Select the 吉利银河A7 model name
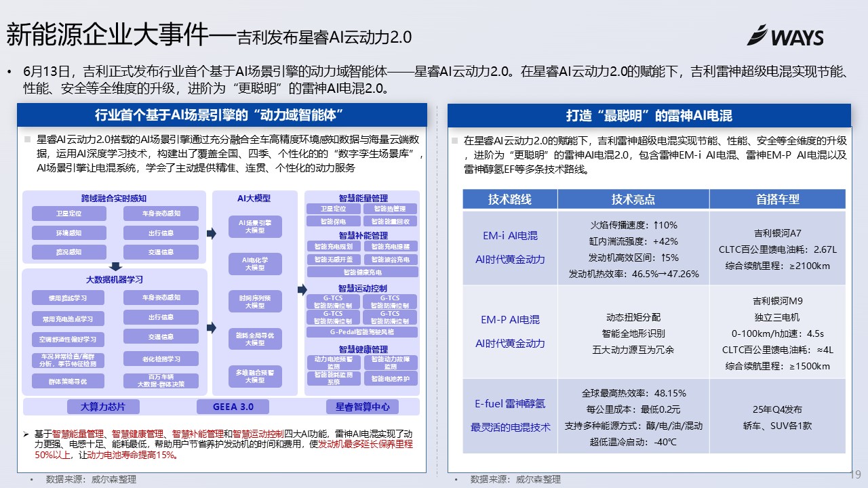868x488 pixels. click(778, 232)
